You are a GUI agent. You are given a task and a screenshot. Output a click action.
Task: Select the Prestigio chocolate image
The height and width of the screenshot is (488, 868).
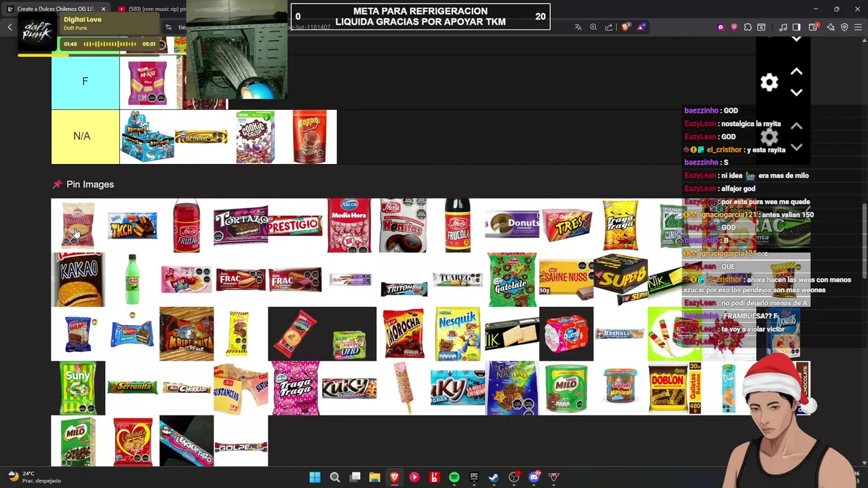point(295,225)
